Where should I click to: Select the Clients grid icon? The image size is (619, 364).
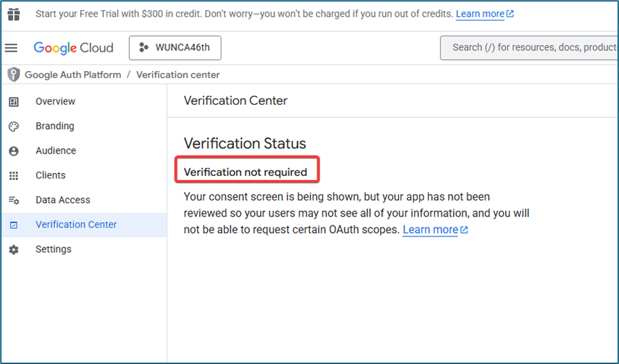(x=14, y=176)
